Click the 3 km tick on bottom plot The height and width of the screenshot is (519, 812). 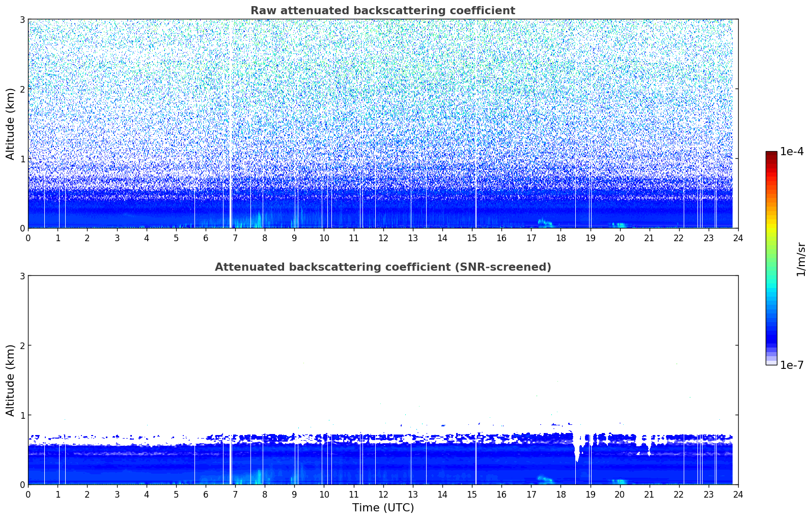(22, 276)
